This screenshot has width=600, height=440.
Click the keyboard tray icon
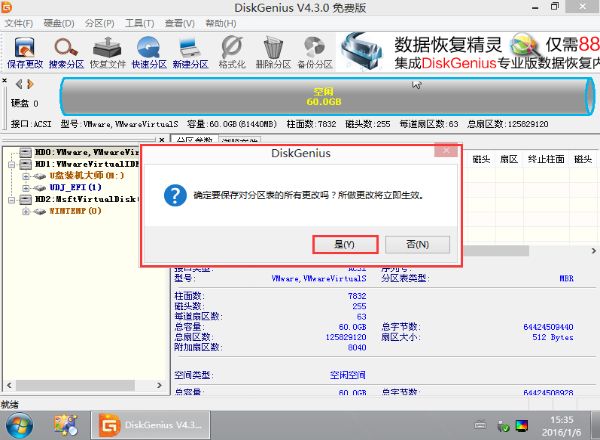480,425
